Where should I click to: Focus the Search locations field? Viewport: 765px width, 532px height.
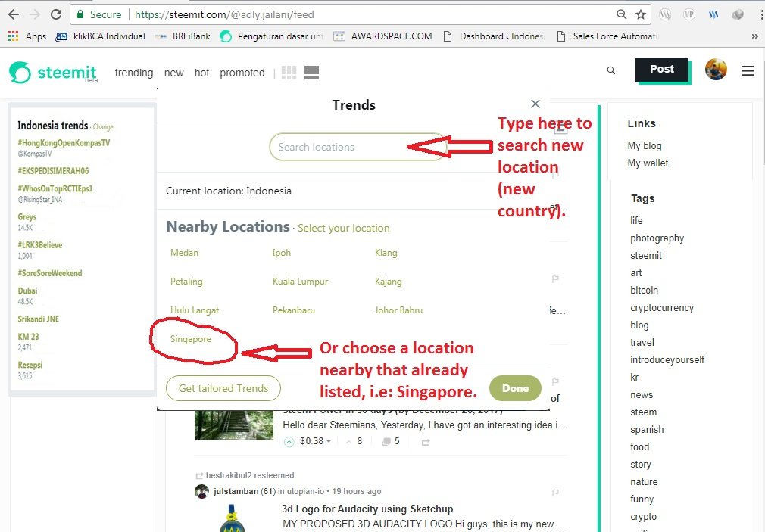(x=358, y=147)
